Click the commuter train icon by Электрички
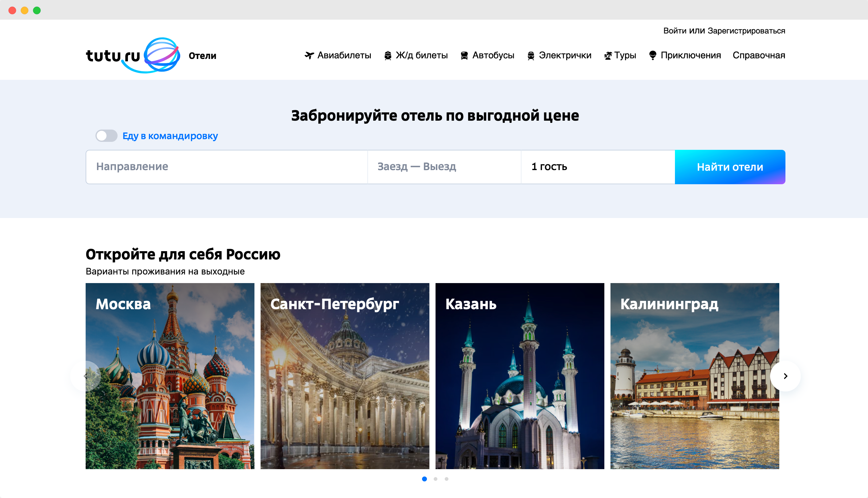 click(531, 55)
